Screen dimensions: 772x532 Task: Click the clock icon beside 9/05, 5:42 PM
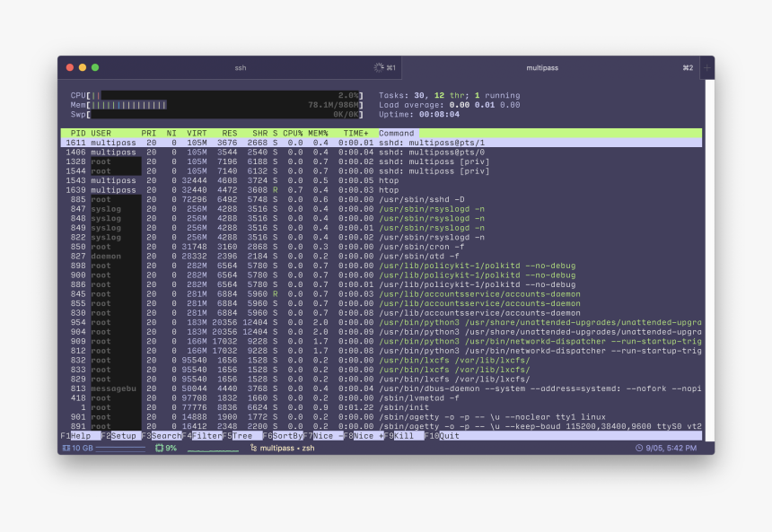(x=639, y=448)
